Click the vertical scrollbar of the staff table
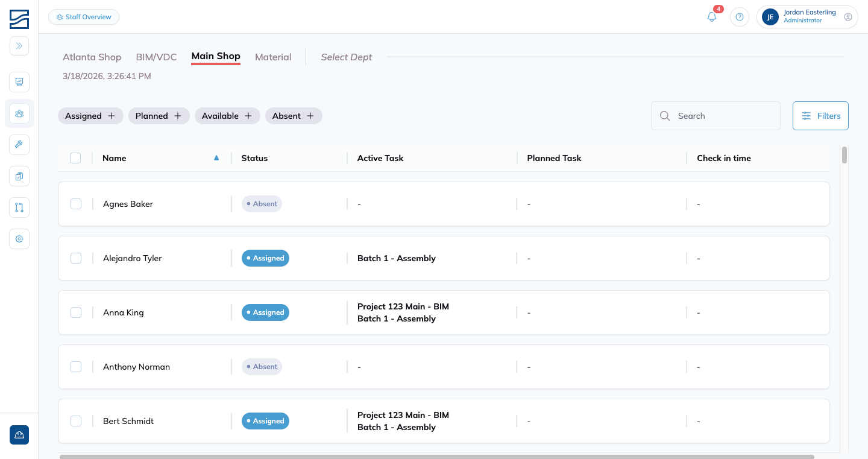 tap(844, 155)
